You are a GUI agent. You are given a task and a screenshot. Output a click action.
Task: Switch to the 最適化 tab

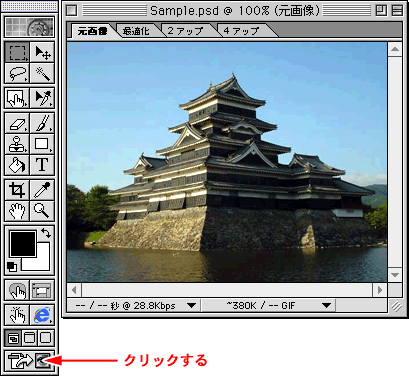click(136, 31)
